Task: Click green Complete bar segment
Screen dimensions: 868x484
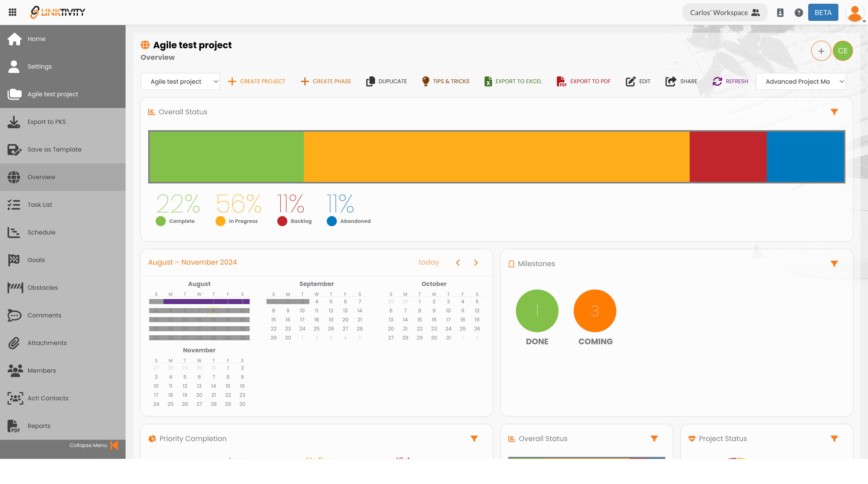Action: pyautogui.click(x=227, y=157)
